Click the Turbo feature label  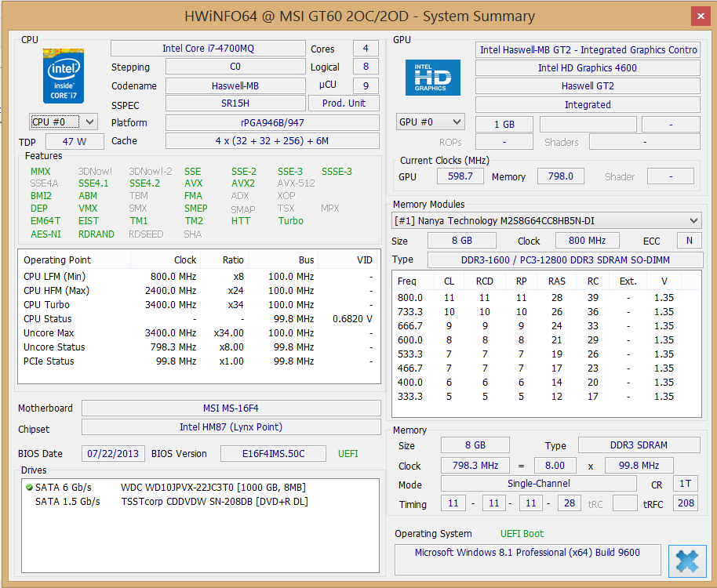coord(291,221)
